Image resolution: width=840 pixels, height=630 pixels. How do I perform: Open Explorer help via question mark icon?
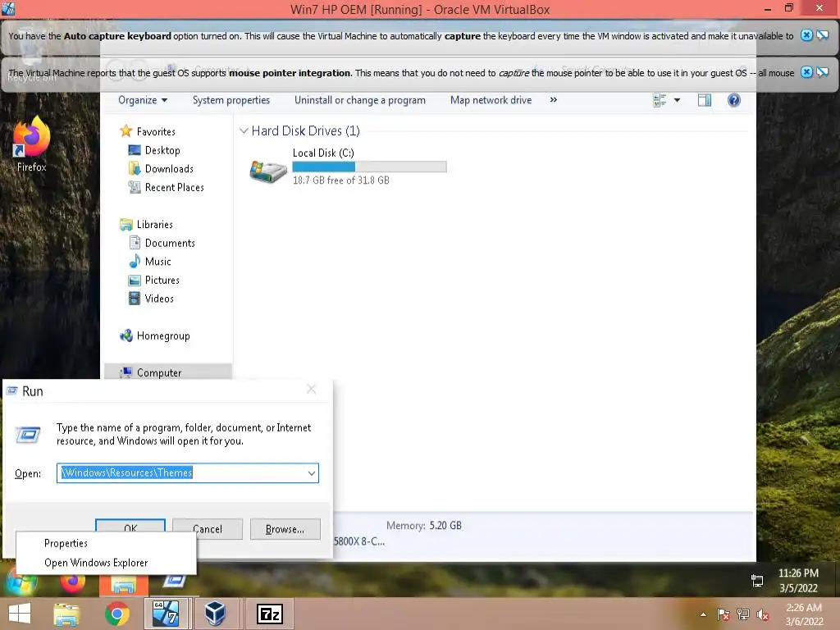[x=734, y=100]
